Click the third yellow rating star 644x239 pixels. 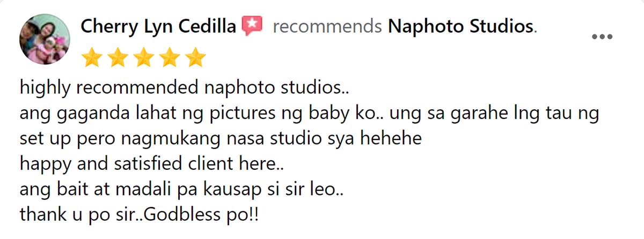(144, 57)
